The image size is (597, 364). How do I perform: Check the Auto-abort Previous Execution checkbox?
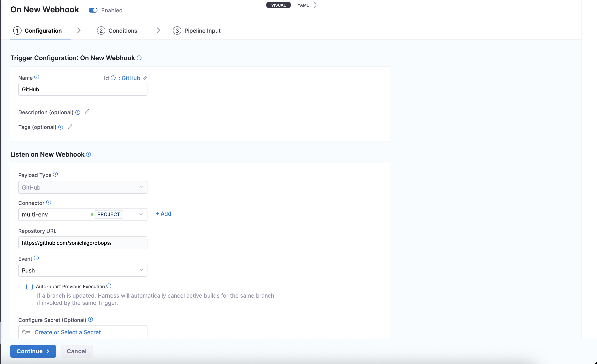tap(29, 286)
